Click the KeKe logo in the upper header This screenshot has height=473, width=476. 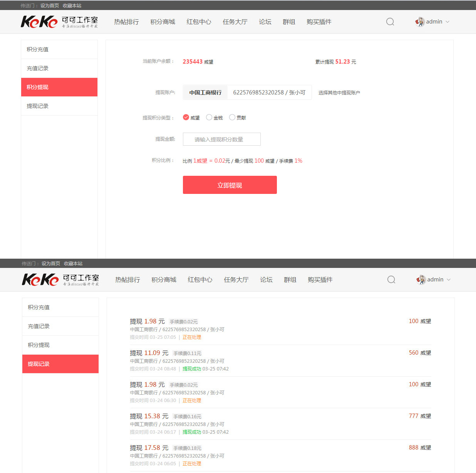coord(59,22)
